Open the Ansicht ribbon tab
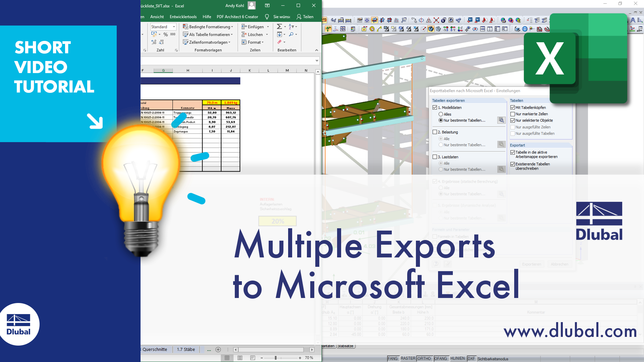Viewport: 644px width, 362px height. (x=157, y=17)
